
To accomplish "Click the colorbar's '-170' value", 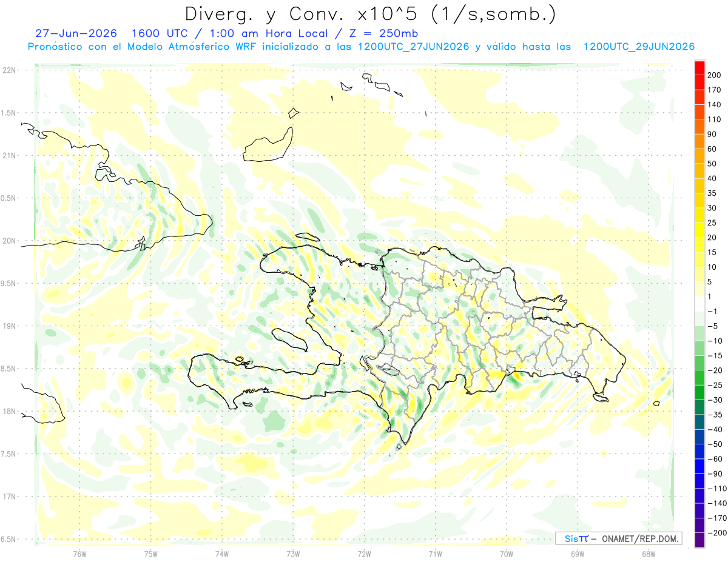I will [x=717, y=518].
